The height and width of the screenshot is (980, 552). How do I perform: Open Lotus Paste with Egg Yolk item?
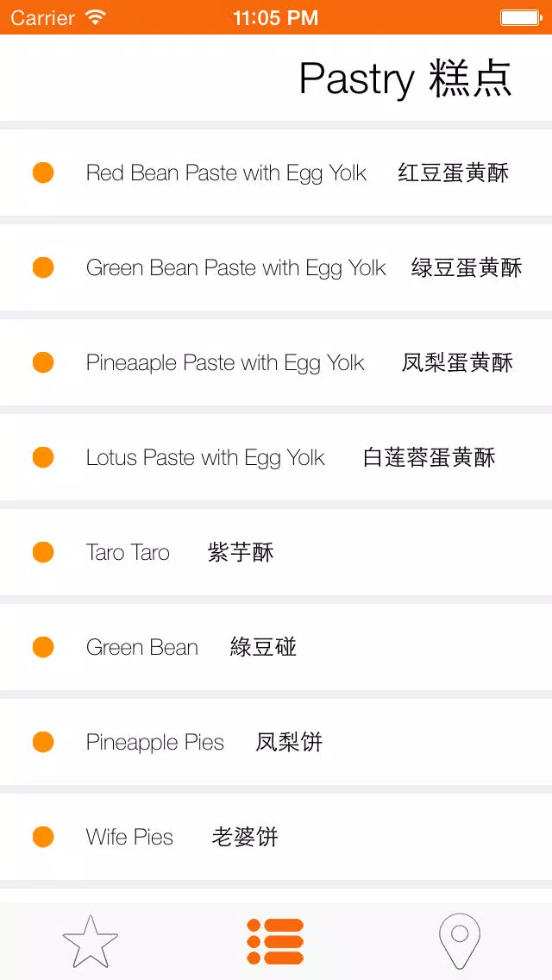[205, 457]
